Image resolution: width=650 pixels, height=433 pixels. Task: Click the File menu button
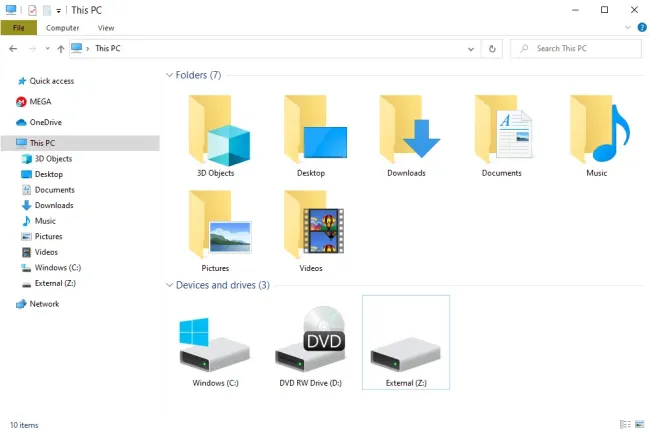click(18, 28)
